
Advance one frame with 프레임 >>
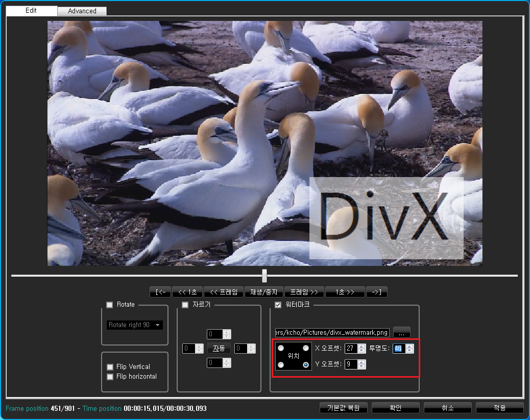click(x=304, y=292)
